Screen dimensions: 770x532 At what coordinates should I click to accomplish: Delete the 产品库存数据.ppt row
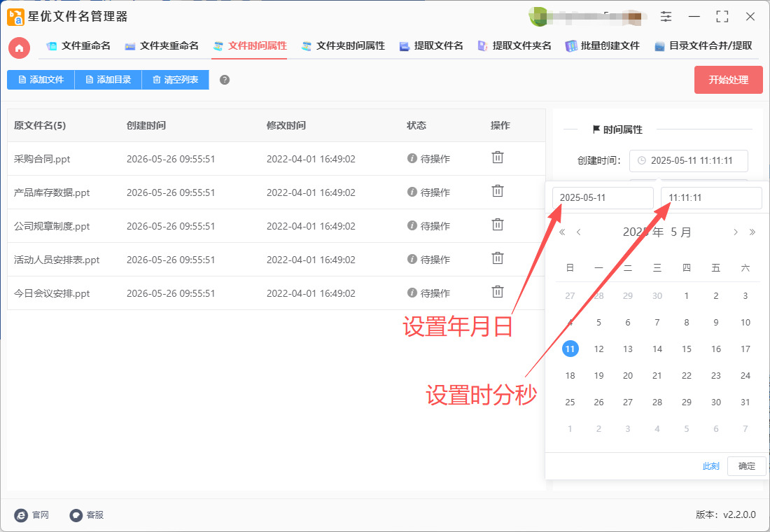[x=498, y=191]
